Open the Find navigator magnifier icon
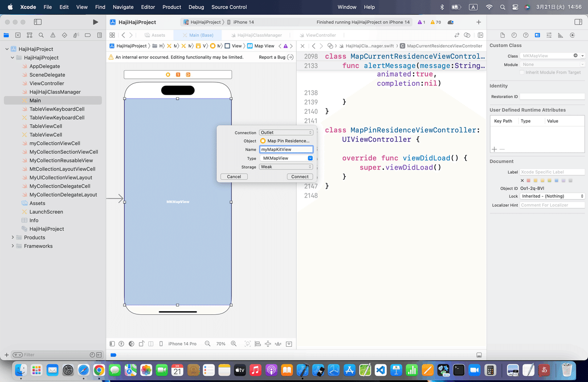The image size is (588, 382). (x=41, y=35)
